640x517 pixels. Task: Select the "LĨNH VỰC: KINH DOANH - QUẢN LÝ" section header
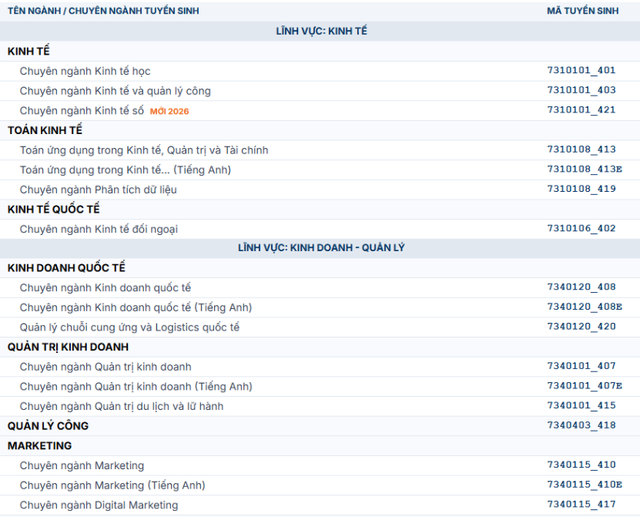(321, 247)
